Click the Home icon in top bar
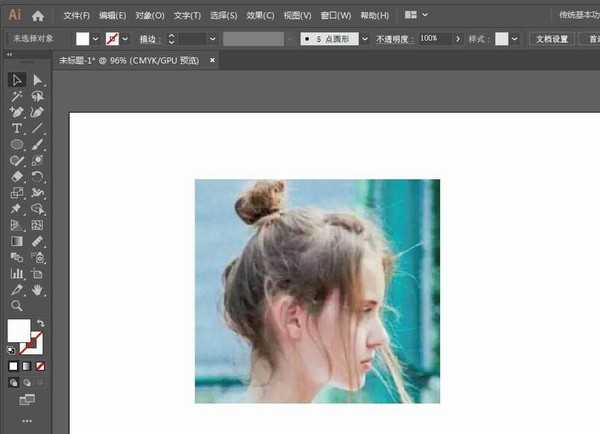 click(38, 16)
